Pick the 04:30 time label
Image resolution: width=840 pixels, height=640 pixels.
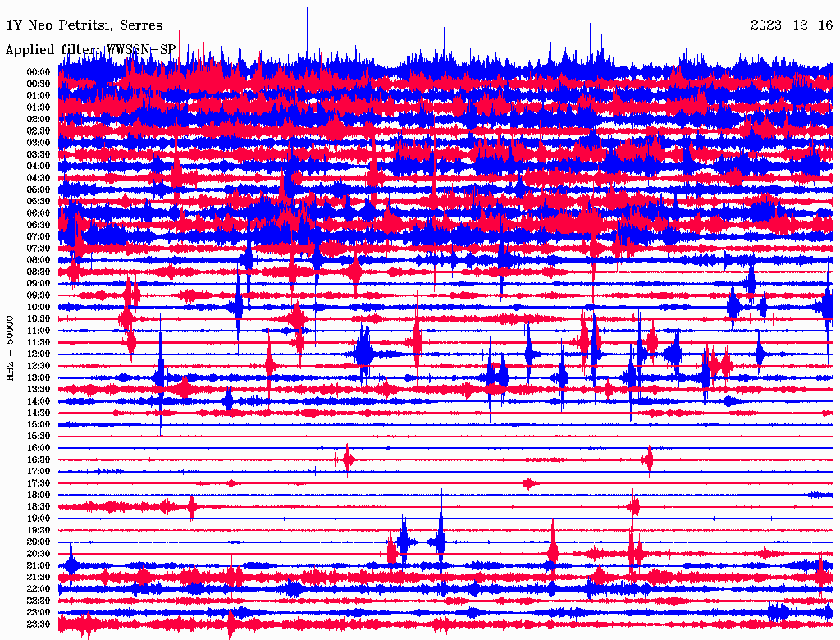point(39,178)
